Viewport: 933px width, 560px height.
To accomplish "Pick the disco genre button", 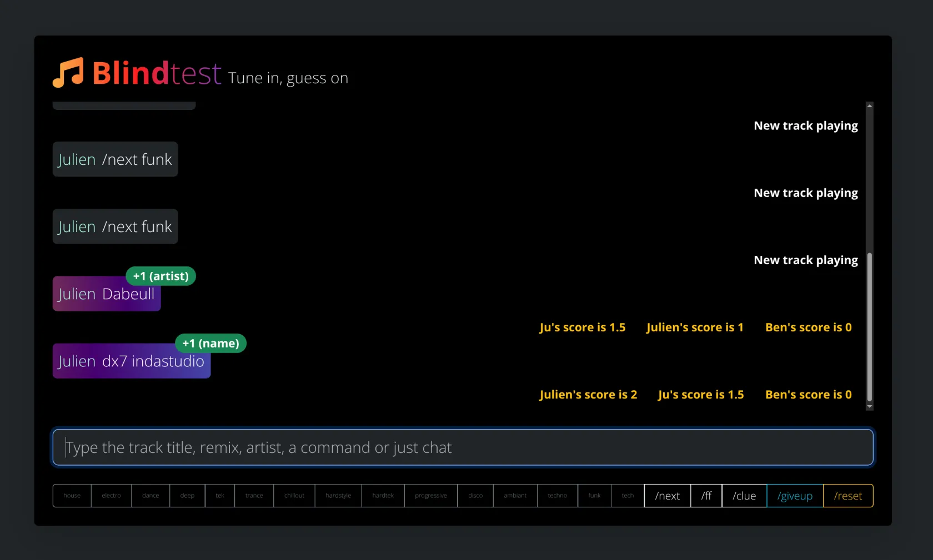I will [475, 496].
